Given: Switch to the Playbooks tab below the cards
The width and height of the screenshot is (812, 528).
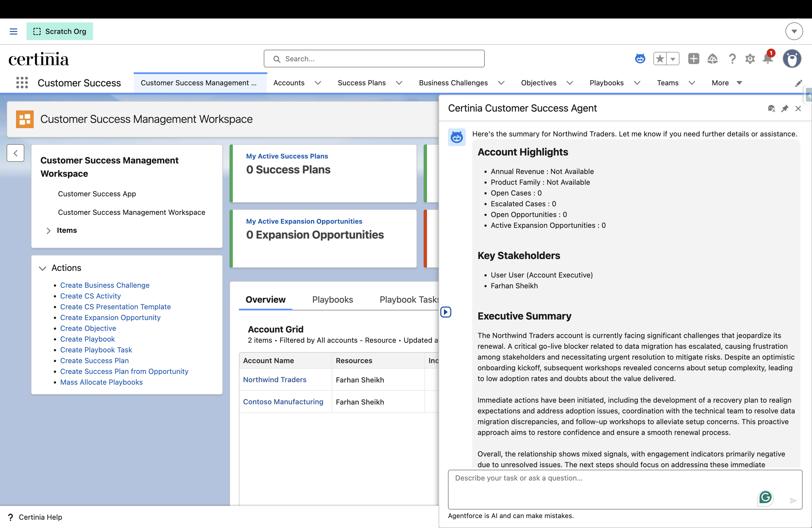Looking at the screenshot, I should (x=332, y=299).
